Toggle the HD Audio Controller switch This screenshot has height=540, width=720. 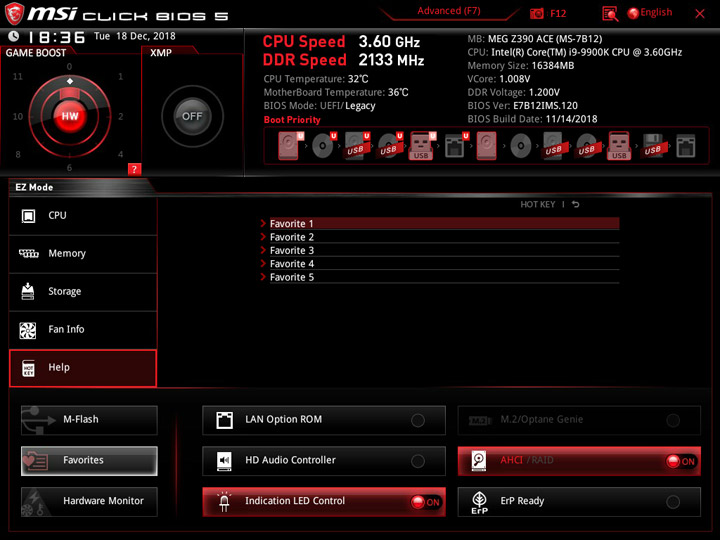(x=418, y=461)
